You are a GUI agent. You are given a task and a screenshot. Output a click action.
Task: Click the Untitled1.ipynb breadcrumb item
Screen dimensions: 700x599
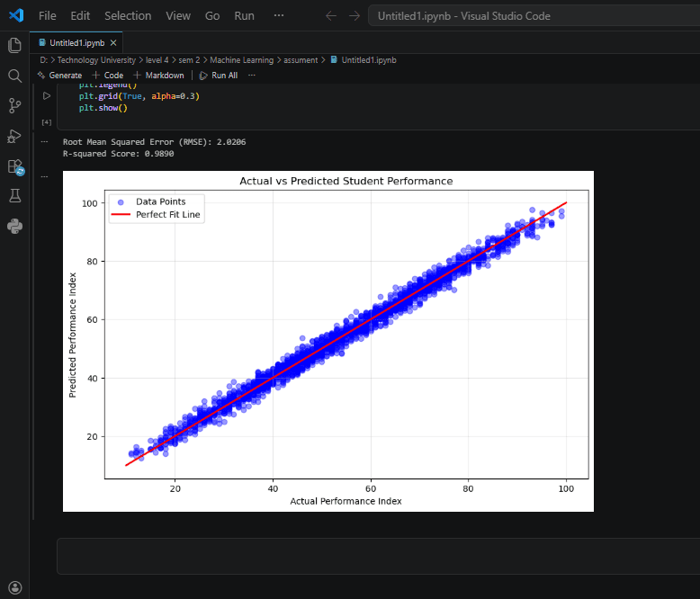(363, 60)
